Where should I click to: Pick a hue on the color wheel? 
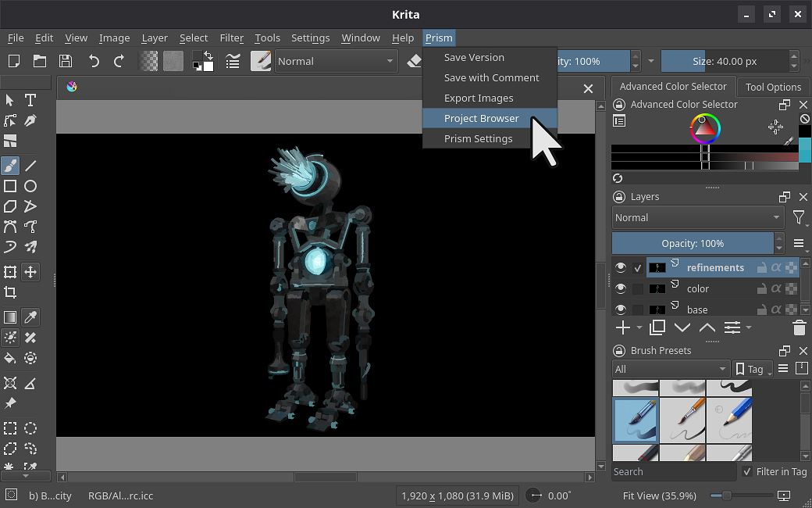(x=705, y=128)
